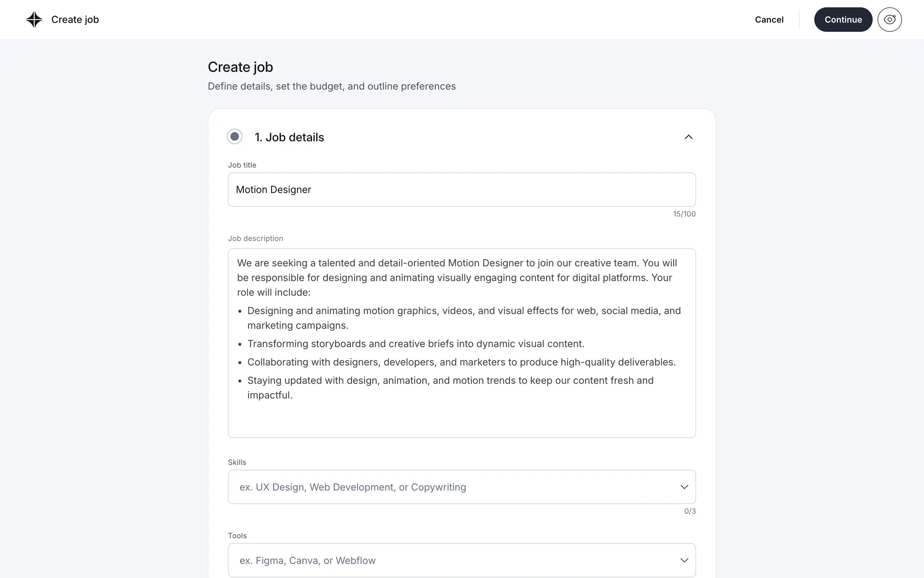
Task: Click the 'Tools' field label
Action: tap(237, 536)
